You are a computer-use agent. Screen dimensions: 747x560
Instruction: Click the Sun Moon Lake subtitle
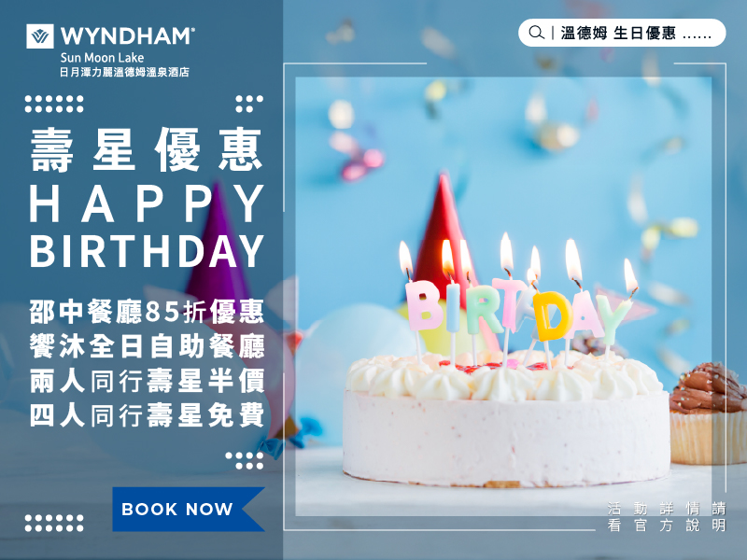coord(102,58)
